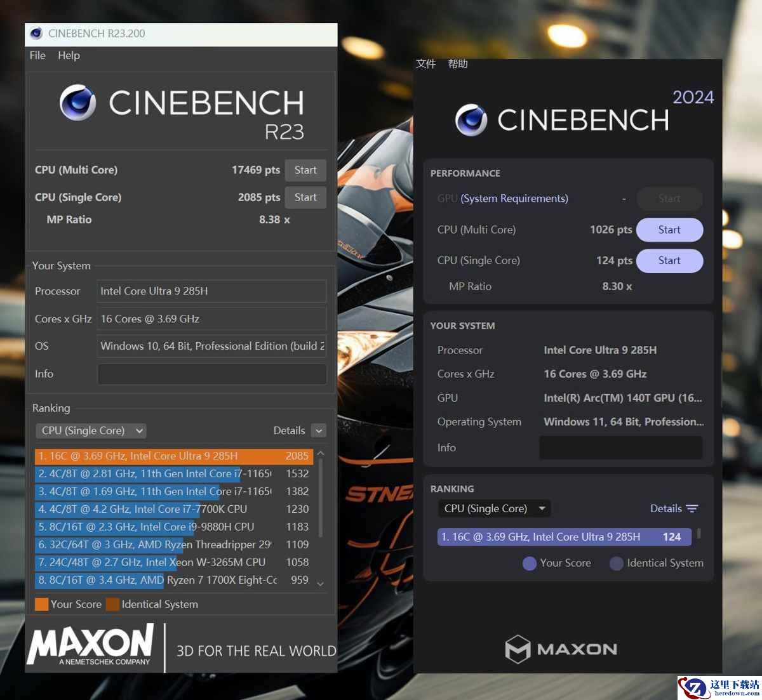Open GPU System Requirements link
This screenshot has width=762, height=700.
(x=514, y=199)
